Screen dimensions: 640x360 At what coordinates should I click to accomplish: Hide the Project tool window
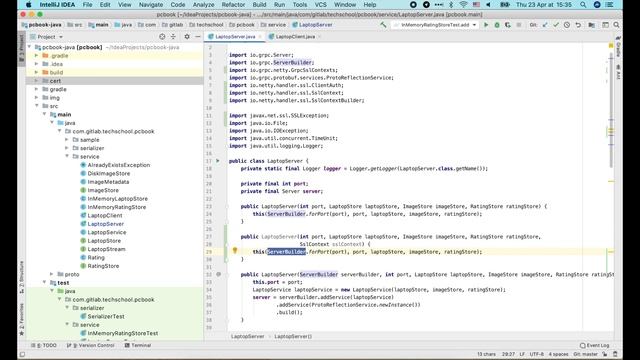click(198, 37)
